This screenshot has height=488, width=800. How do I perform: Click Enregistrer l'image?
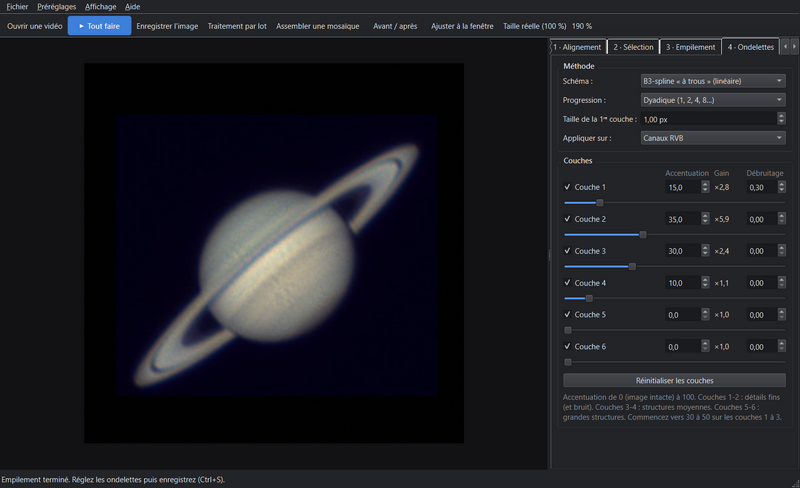[x=167, y=26]
